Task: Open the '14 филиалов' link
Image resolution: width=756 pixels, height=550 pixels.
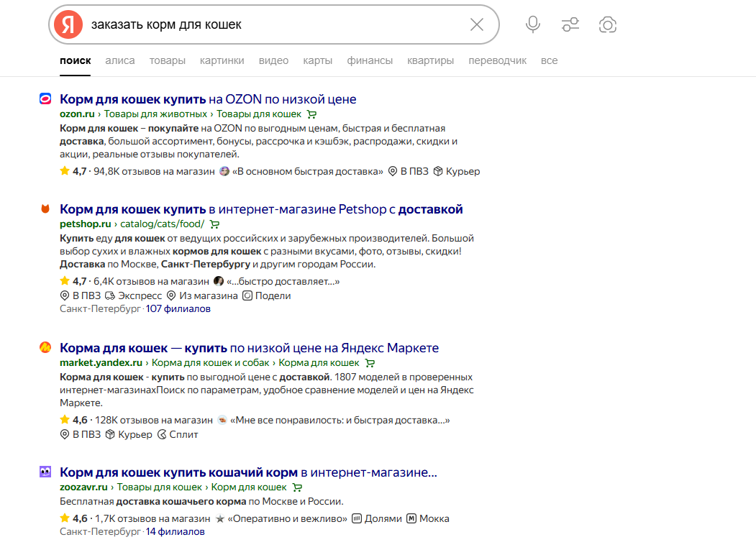Action: click(176, 532)
